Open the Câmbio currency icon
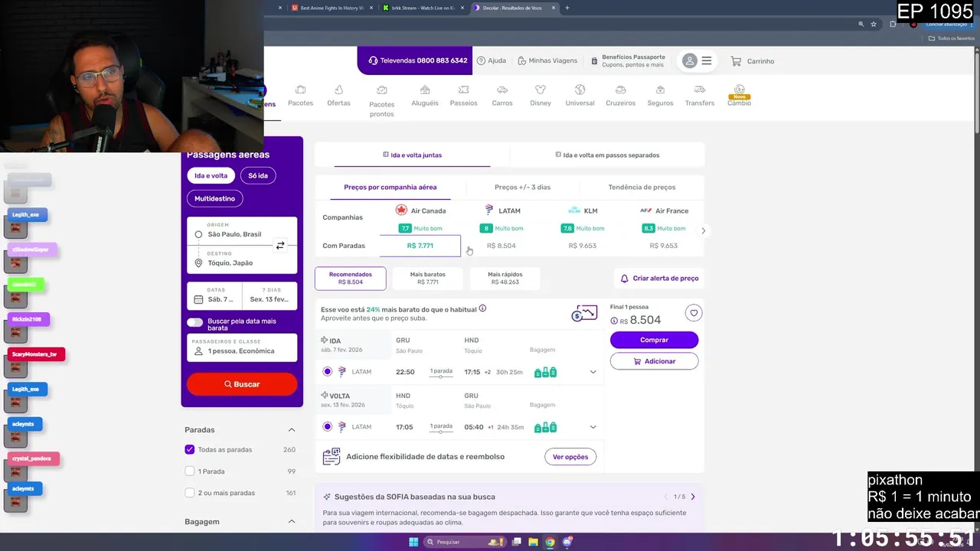 pos(739,90)
